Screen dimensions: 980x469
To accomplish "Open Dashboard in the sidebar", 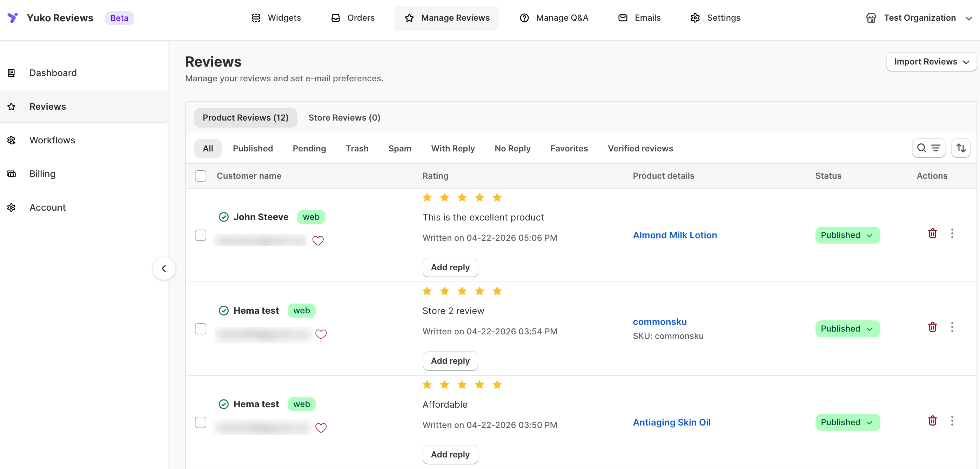I will click(x=84, y=73).
